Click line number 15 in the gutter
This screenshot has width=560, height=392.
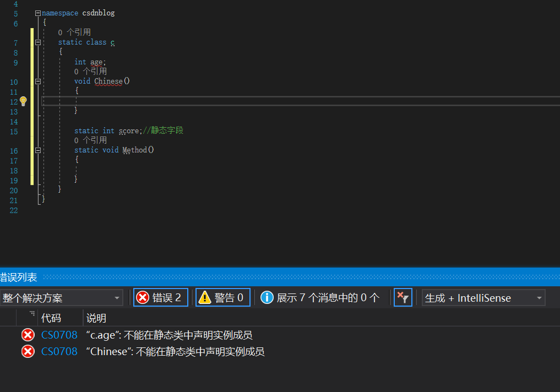click(14, 132)
